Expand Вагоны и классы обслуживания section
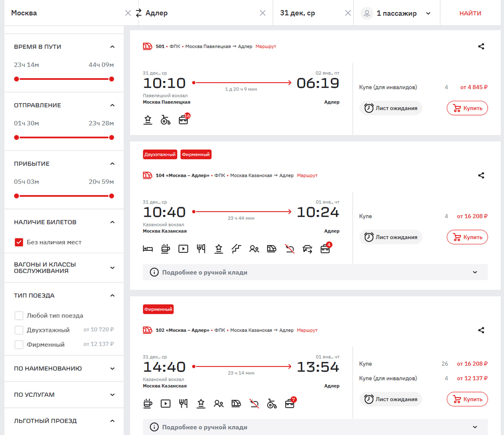Viewport: 504px width, 435px height. pos(112,267)
